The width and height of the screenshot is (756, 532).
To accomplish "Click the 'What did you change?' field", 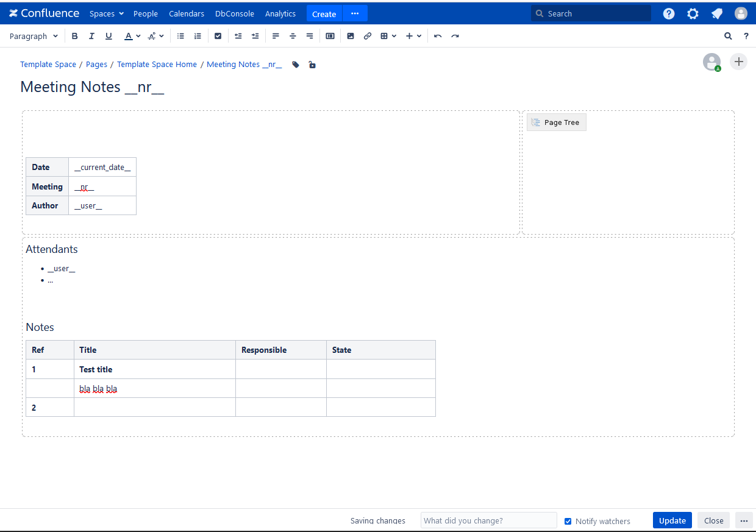I will click(488, 520).
